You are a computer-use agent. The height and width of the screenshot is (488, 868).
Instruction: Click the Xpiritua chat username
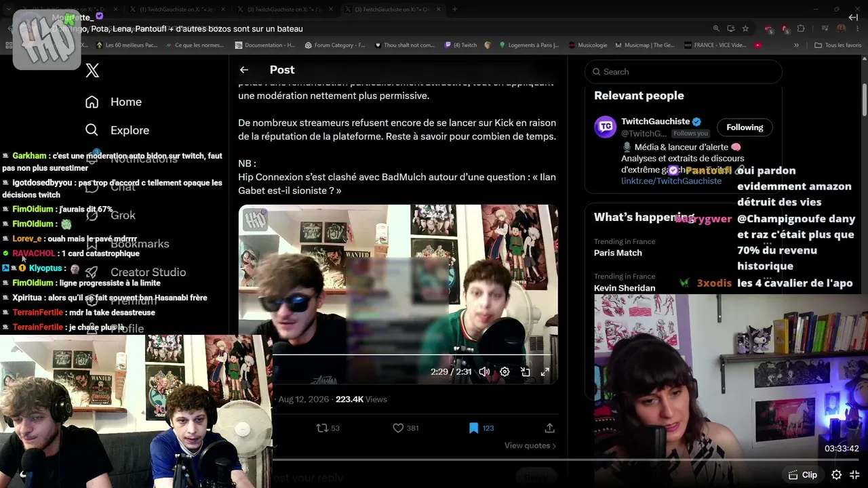(x=27, y=298)
